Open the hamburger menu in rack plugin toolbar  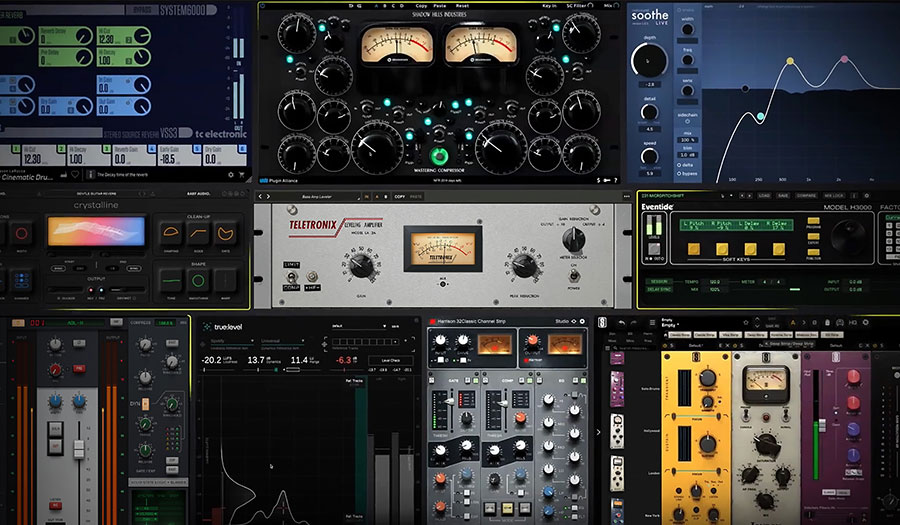pos(652,322)
